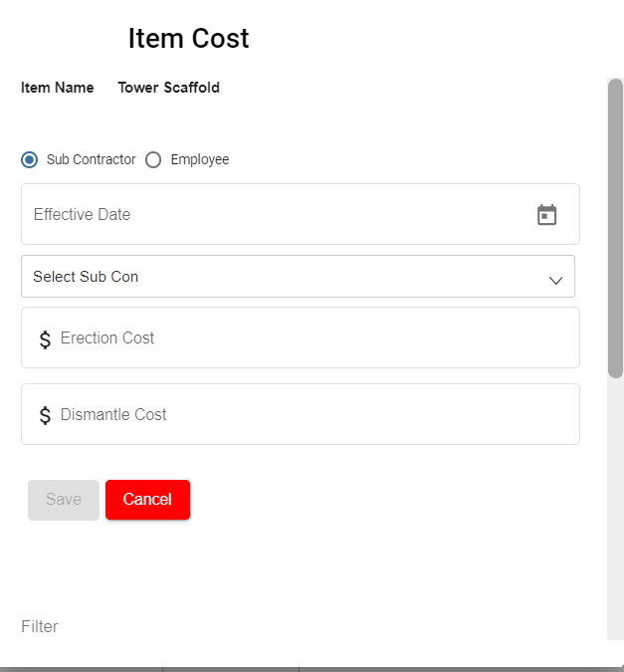Expand the Sub Con chevron arrow

[x=556, y=281]
